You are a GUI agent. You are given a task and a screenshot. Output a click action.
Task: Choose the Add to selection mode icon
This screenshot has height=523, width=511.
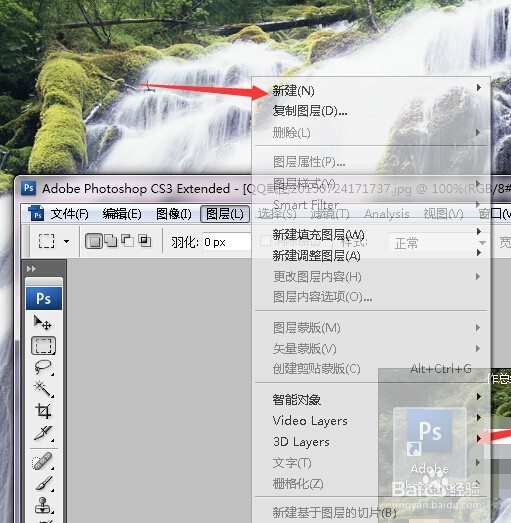111,241
